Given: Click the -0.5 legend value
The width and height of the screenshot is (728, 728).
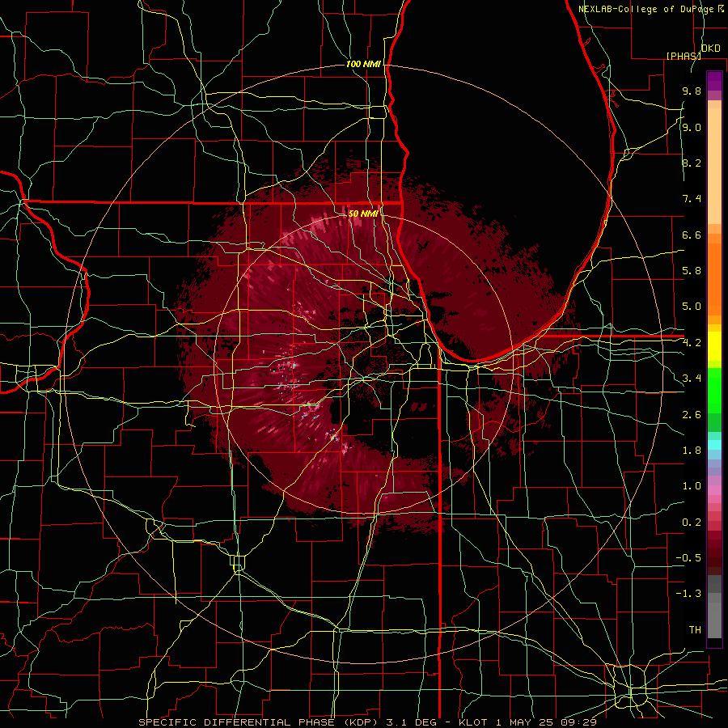Looking at the screenshot, I should [688, 558].
